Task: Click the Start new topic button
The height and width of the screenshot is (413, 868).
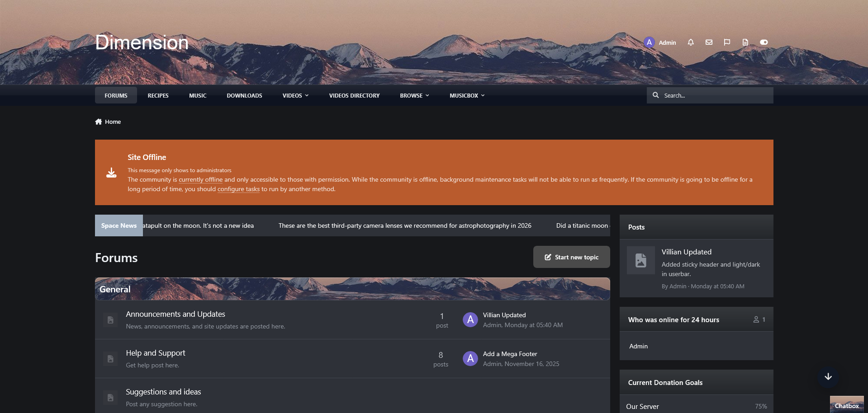Action: point(572,257)
